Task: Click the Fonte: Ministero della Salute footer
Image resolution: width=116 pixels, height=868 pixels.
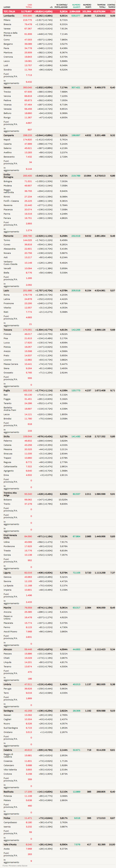Action: 15,866
